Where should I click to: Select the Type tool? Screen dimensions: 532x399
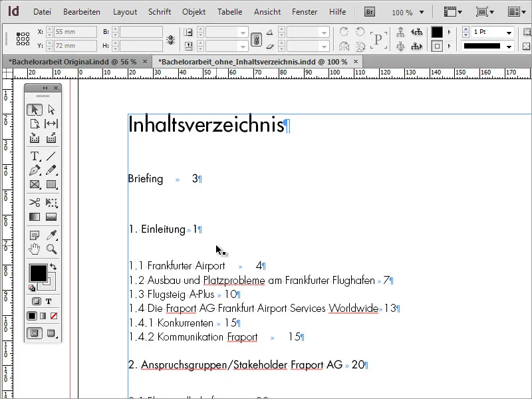[35, 156]
